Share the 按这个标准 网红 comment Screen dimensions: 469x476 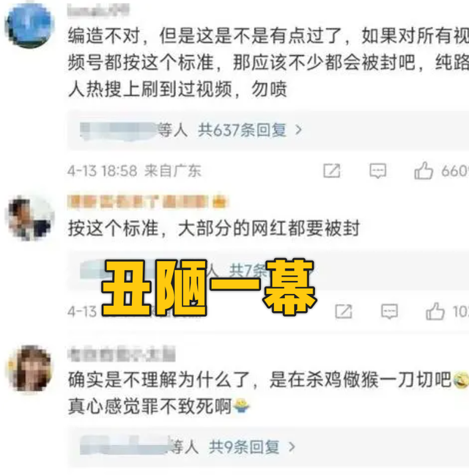point(344,312)
